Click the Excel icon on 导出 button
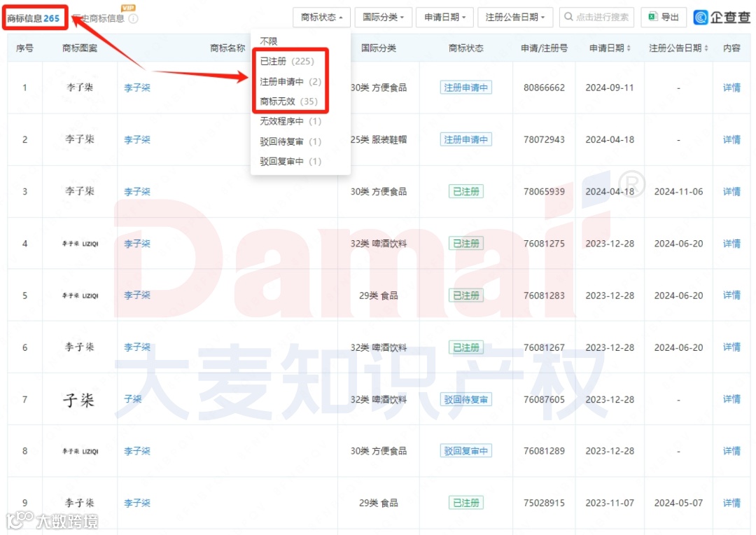The height and width of the screenshot is (535, 756). point(653,17)
